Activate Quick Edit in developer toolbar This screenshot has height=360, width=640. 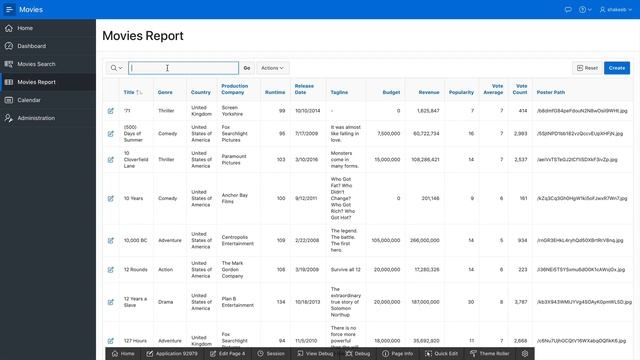(441, 353)
